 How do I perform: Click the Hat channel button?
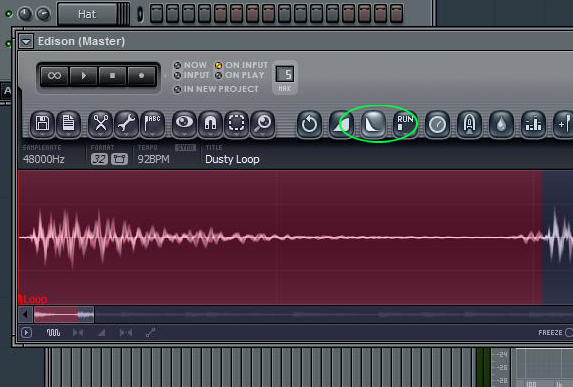pos(87,14)
